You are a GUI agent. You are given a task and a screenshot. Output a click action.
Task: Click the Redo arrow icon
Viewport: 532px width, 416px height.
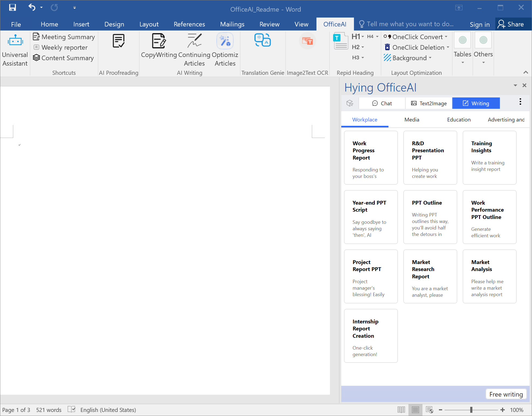click(54, 8)
